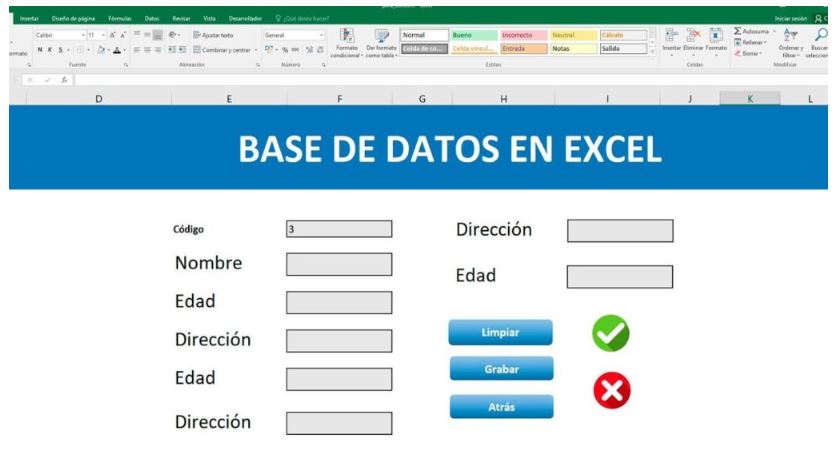The width and height of the screenshot is (834, 472).
Task: Apply the Incorrecto pink cell style
Action: (x=523, y=35)
